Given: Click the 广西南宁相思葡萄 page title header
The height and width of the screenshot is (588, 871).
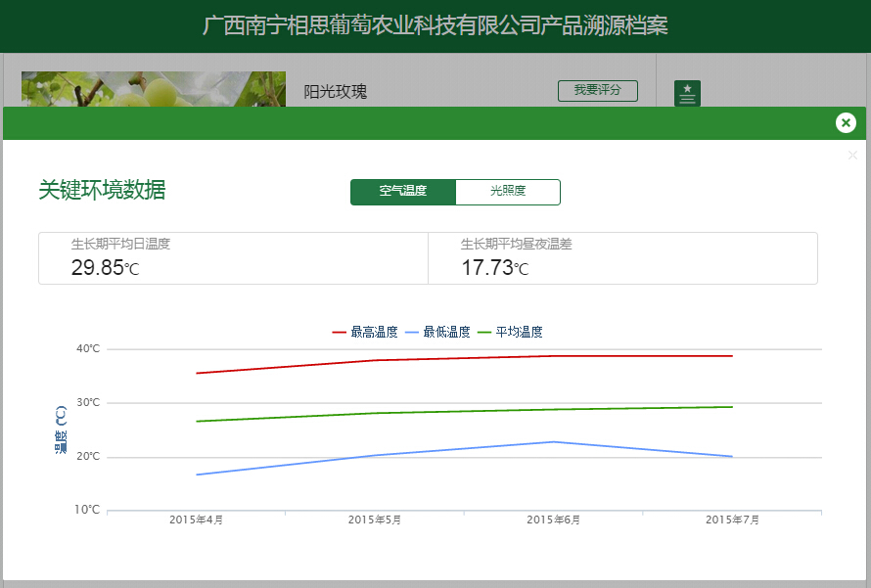Looking at the screenshot, I should (x=435, y=26).
